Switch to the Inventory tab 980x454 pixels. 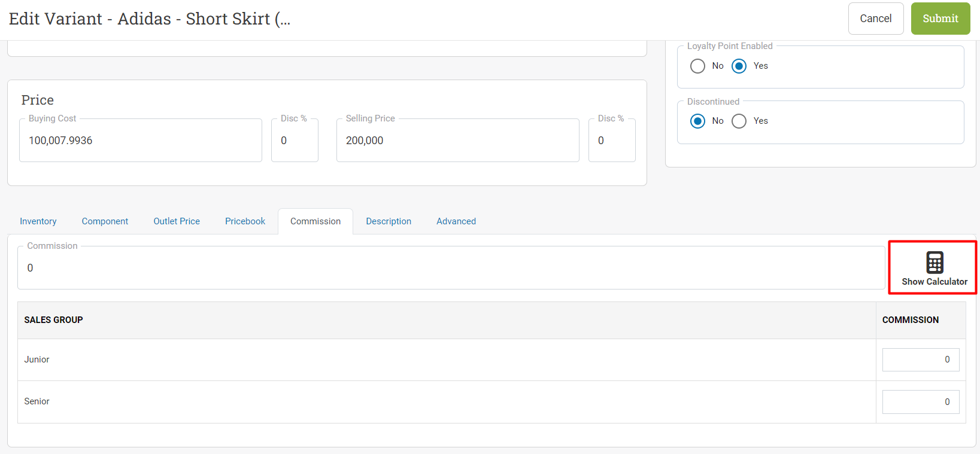pyautogui.click(x=38, y=221)
